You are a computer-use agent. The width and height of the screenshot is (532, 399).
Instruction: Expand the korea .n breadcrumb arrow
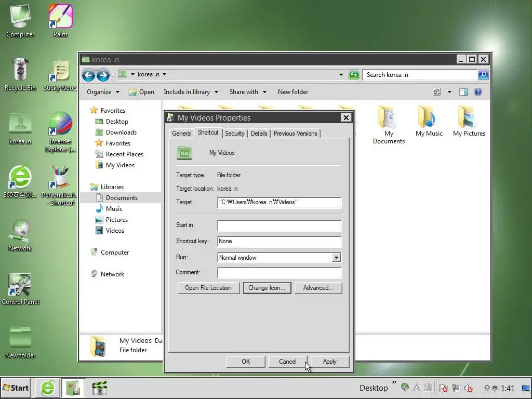164,74
